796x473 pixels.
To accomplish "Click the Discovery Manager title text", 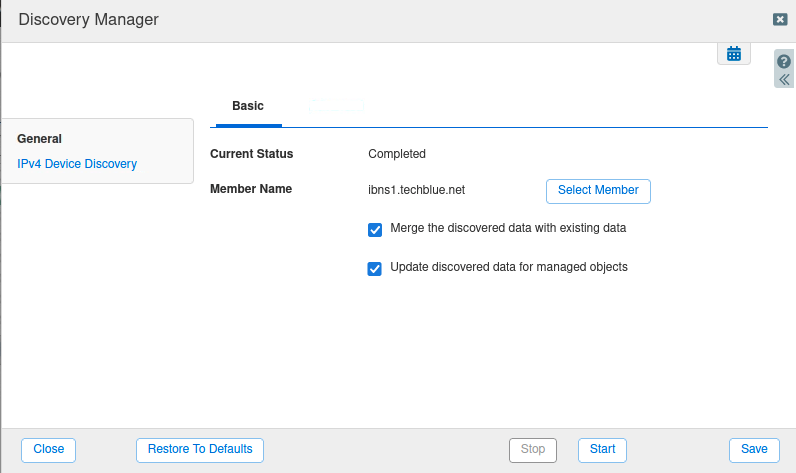I will pos(88,19).
